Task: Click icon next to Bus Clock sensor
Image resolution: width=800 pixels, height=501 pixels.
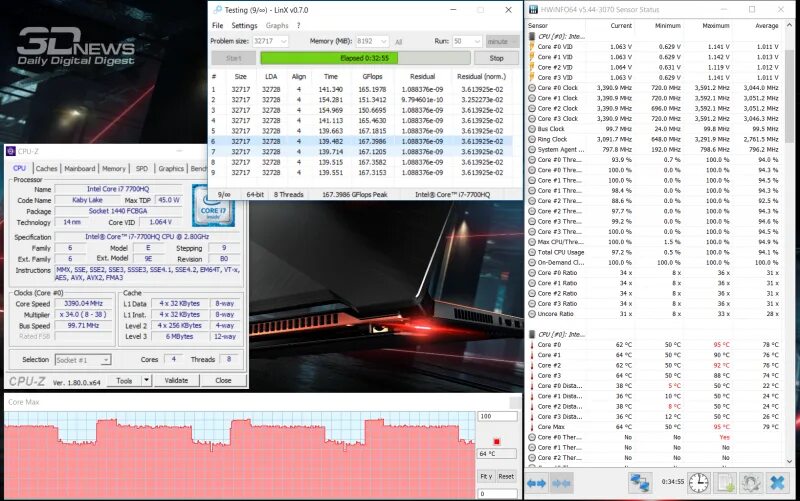Action: 532,129
